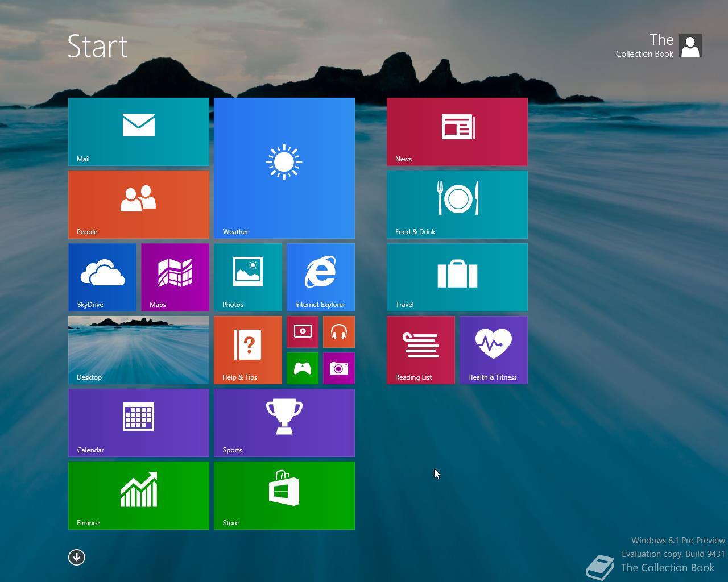Open the small Video tile
This screenshot has width=728, height=582.
click(x=303, y=332)
